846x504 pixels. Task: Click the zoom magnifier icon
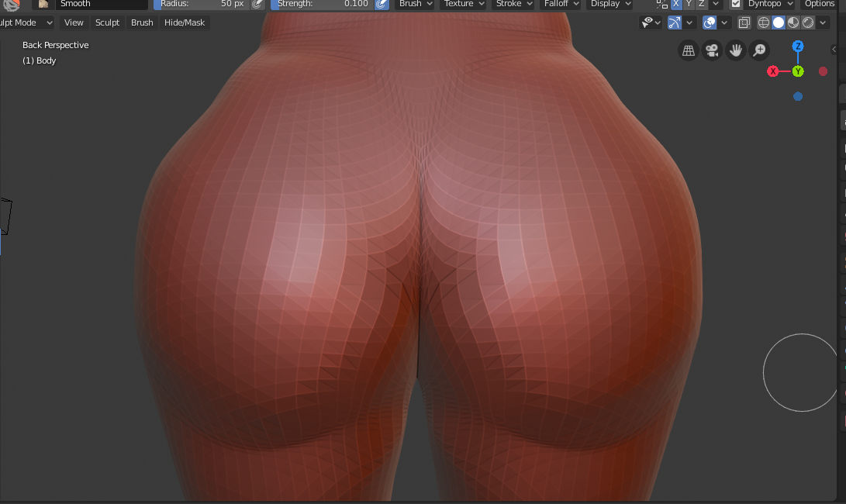pos(759,50)
